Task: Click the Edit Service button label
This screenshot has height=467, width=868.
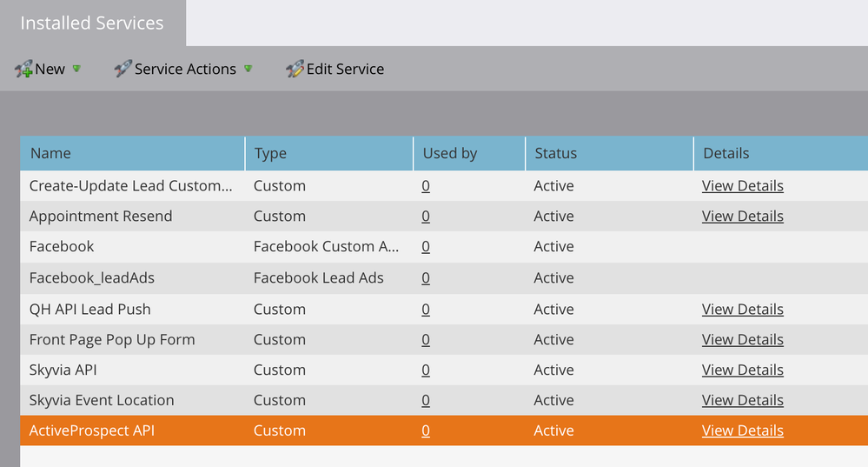Action: coord(345,70)
